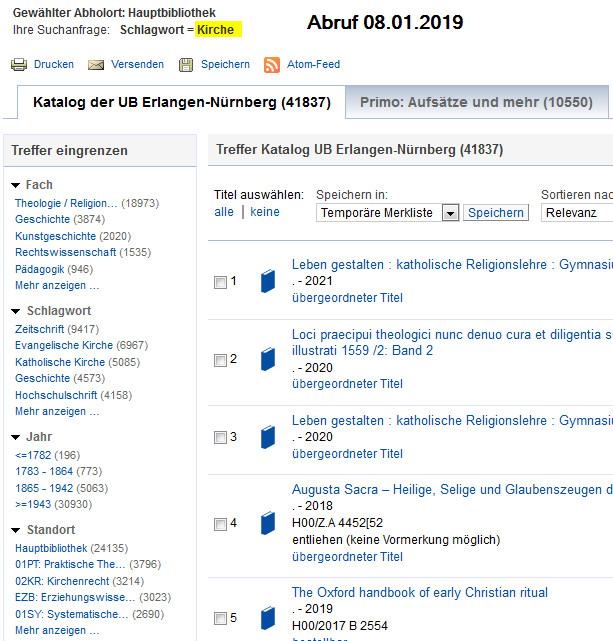Show more Fach options via Mehr anzeigen
This screenshot has width=613, height=641.
pos(57,285)
